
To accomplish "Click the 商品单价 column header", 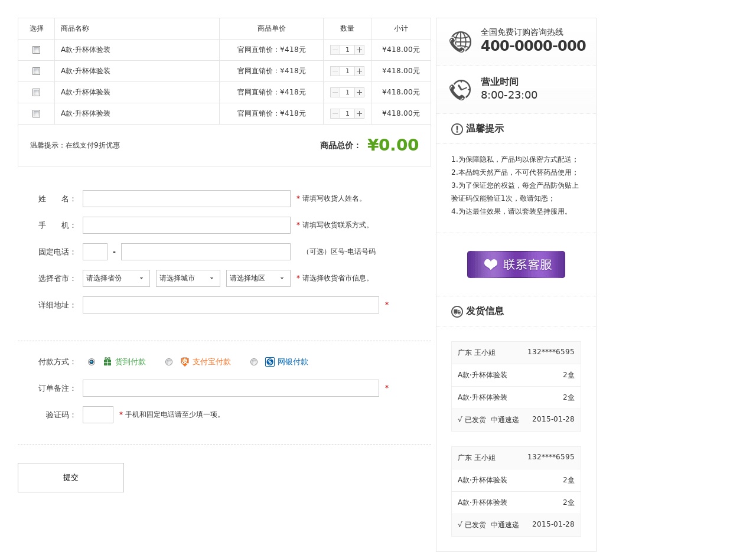I will (x=272, y=28).
